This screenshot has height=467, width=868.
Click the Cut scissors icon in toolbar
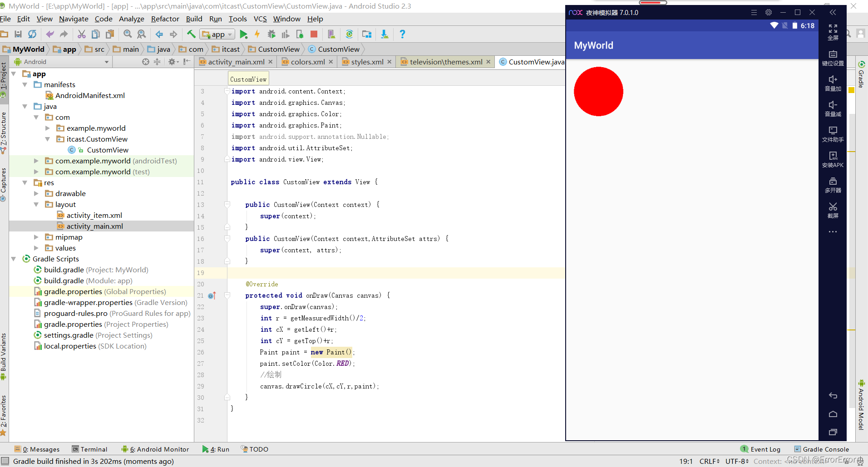pos(82,34)
